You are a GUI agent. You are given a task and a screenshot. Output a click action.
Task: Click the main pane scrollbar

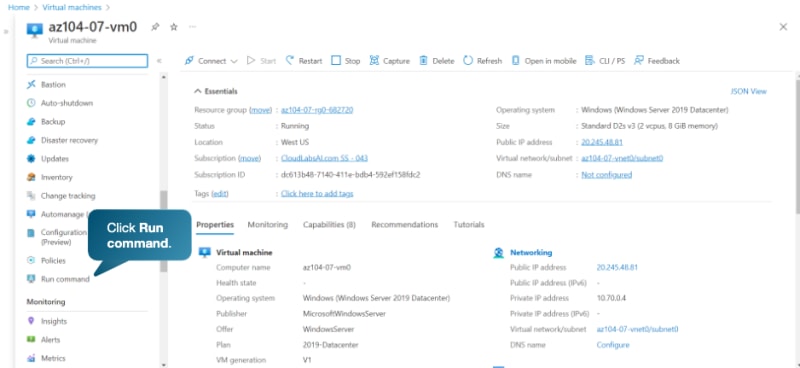click(797, 146)
